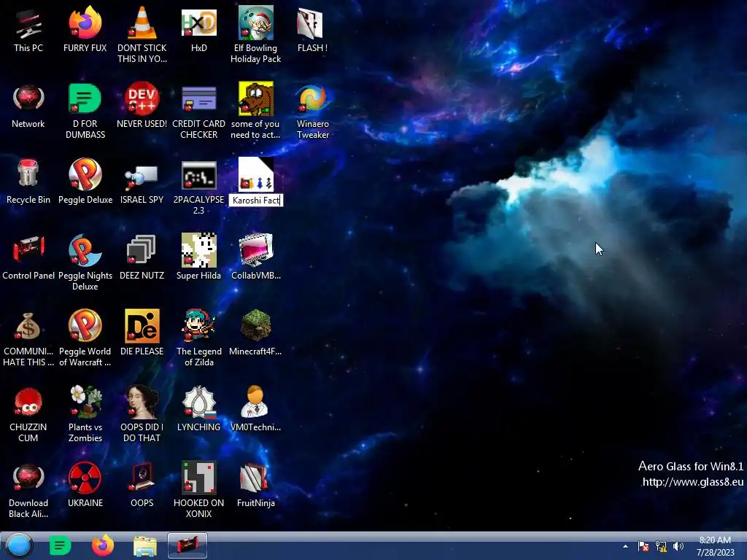
Task: Open File Explorer from the taskbar
Action: (x=145, y=545)
